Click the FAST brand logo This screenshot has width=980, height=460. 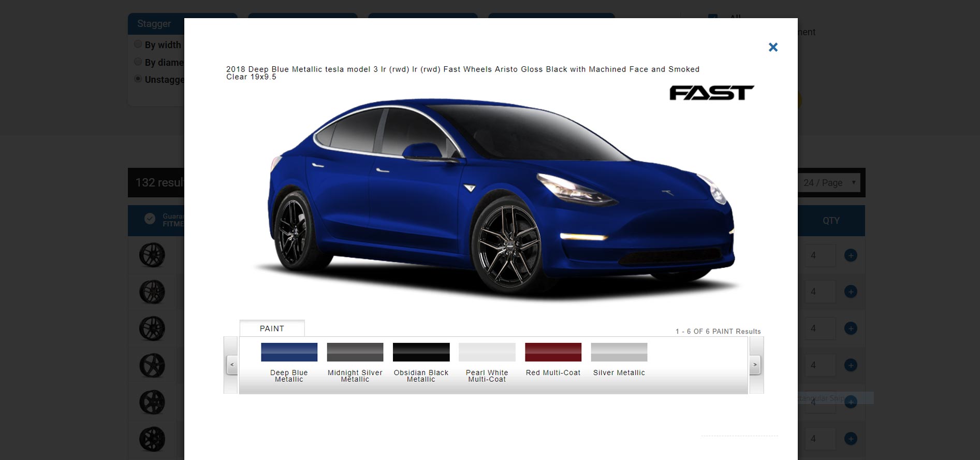point(711,93)
